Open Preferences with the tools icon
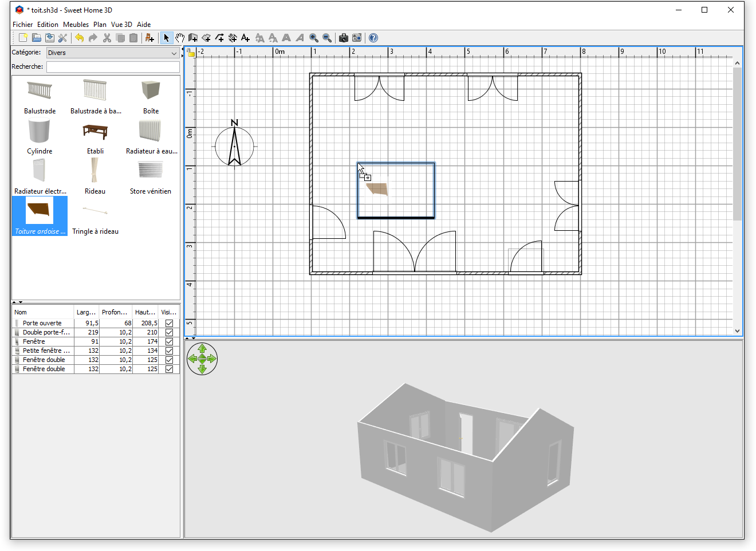Screen dimensions: 756x551 tap(62, 38)
